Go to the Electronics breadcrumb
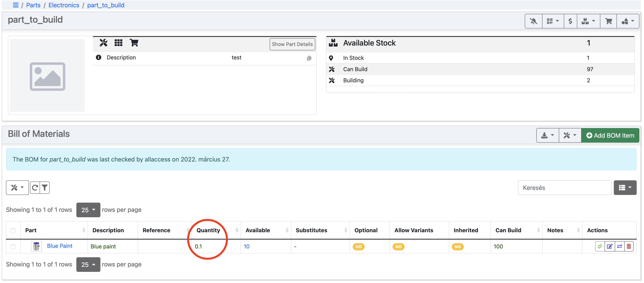The width and height of the screenshot is (644, 283). click(x=64, y=5)
